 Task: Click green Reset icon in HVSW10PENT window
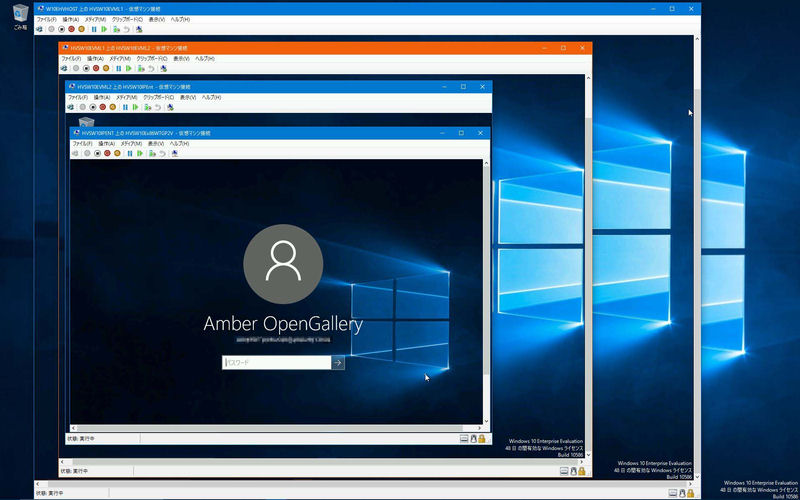(x=140, y=153)
